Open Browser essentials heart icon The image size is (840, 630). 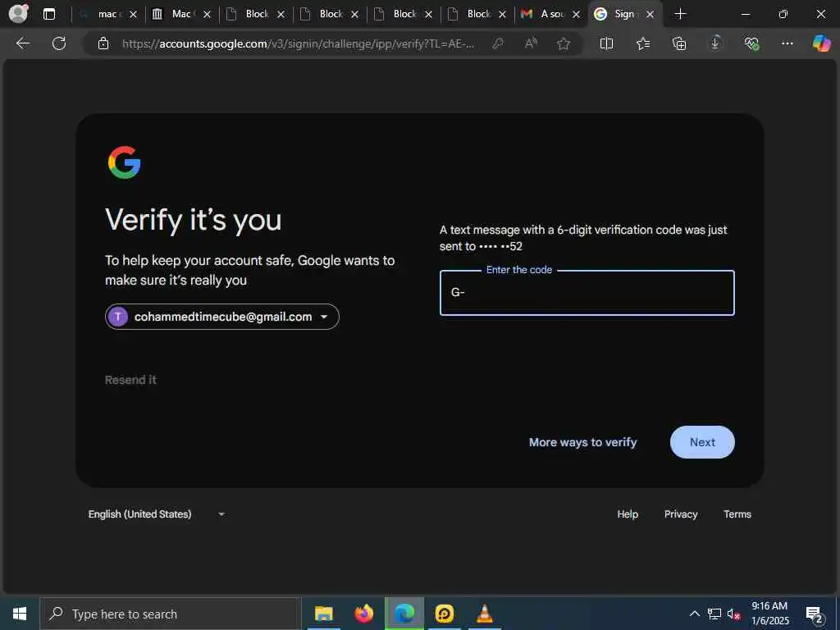tap(751, 43)
